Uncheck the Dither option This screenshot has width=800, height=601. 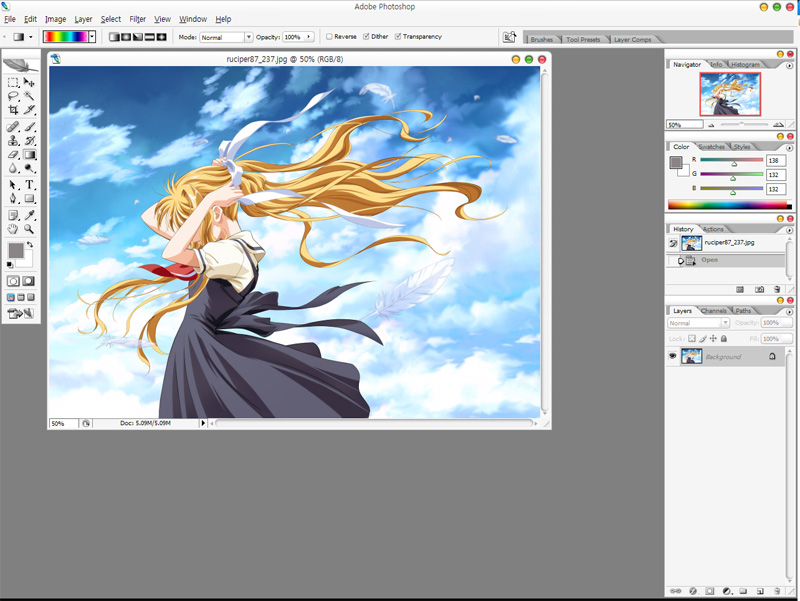(366, 36)
